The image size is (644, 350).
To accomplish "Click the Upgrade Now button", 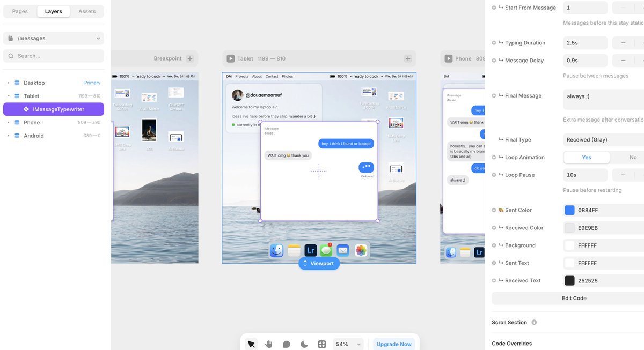I will tap(394, 344).
